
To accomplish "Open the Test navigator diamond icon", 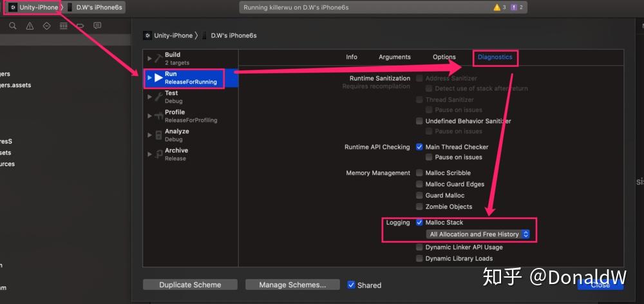I will (46, 26).
